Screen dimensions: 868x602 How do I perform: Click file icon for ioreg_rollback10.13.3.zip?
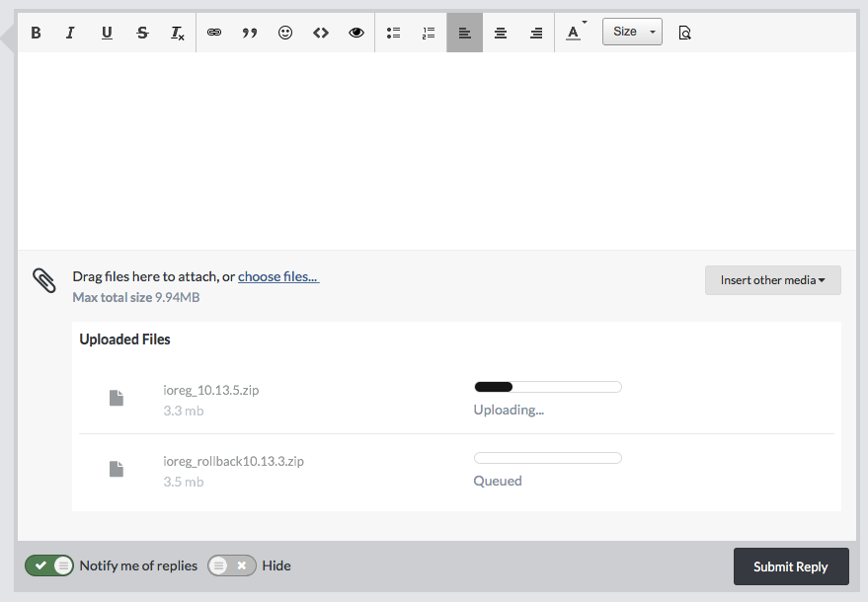tap(117, 469)
